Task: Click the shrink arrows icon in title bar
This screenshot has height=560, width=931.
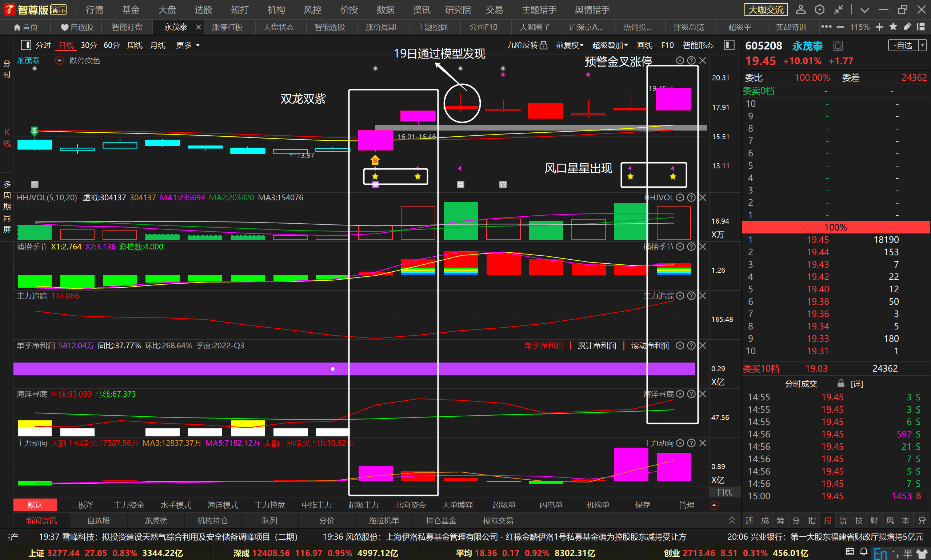Action: [839, 9]
